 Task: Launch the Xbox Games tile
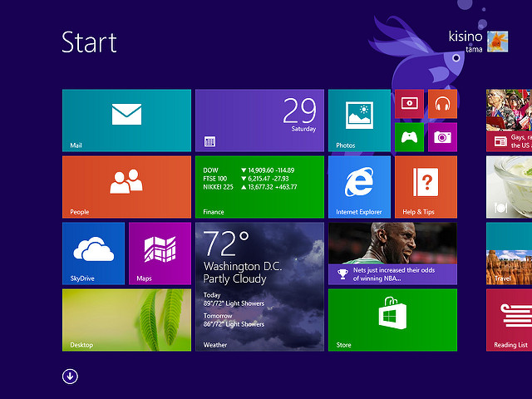tap(409, 137)
